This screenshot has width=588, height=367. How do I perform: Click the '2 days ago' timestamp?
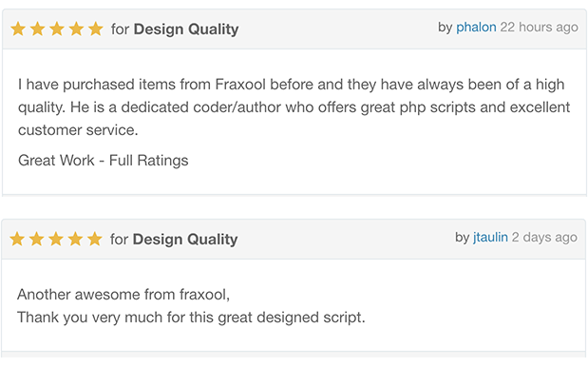[x=544, y=237]
